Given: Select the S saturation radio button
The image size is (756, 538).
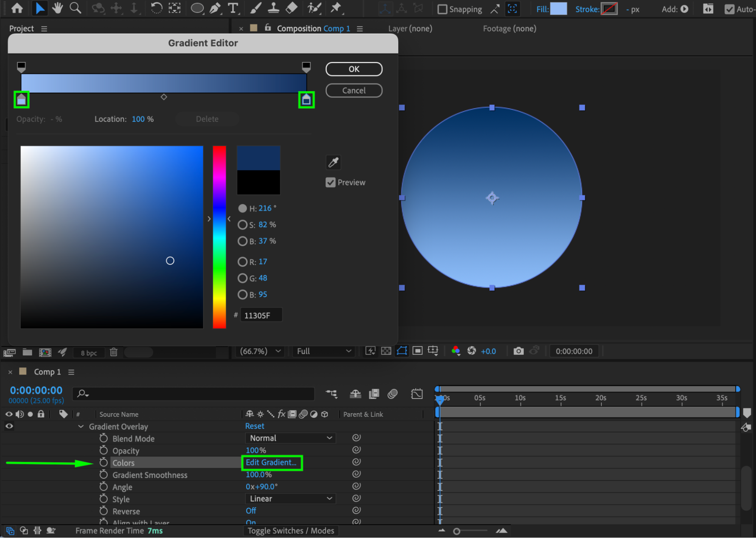Looking at the screenshot, I should click(242, 225).
